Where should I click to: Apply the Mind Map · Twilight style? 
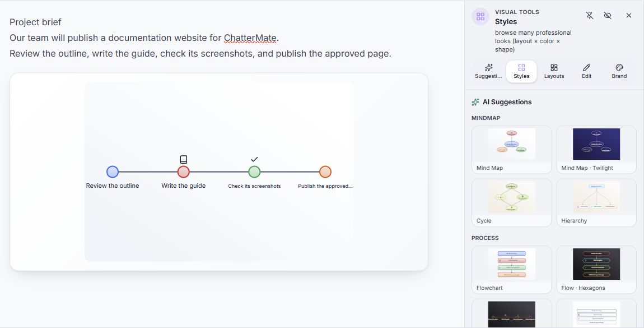click(x=596, y=150)
